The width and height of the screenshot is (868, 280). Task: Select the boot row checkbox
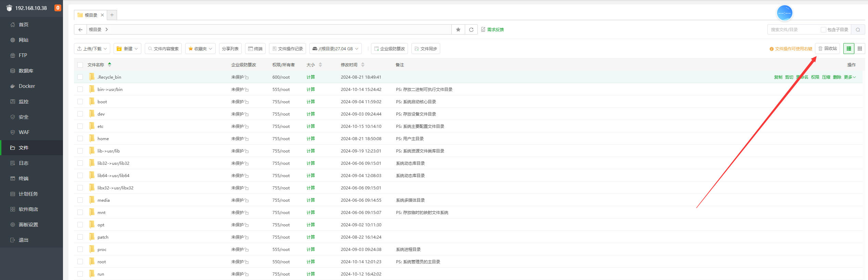80,102
